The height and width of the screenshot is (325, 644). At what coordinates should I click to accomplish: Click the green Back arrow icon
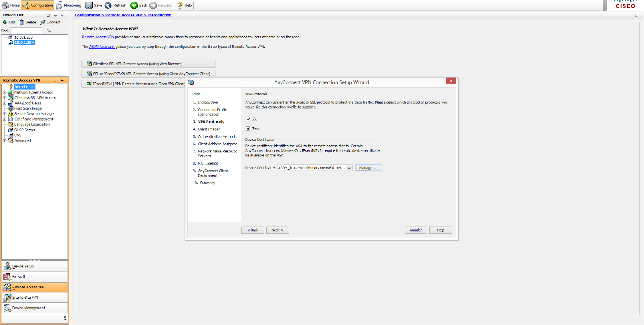[134, 5]
